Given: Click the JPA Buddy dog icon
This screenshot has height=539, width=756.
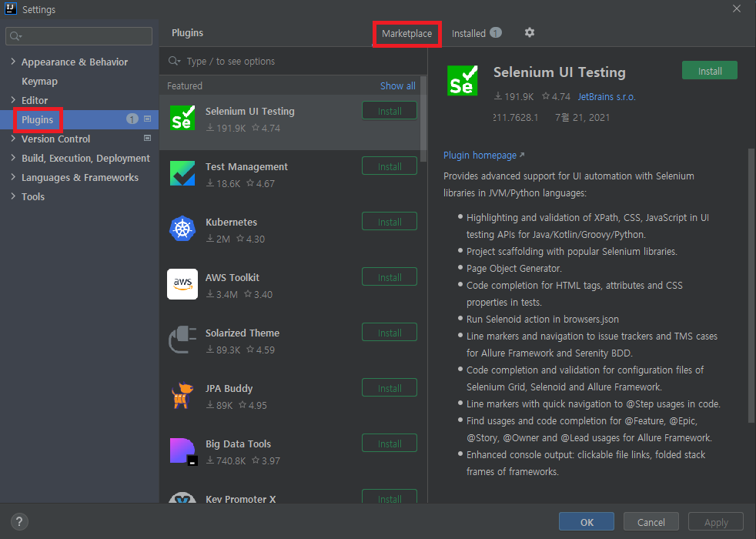Looking at the screenshot, I should (x=182, y=395).
